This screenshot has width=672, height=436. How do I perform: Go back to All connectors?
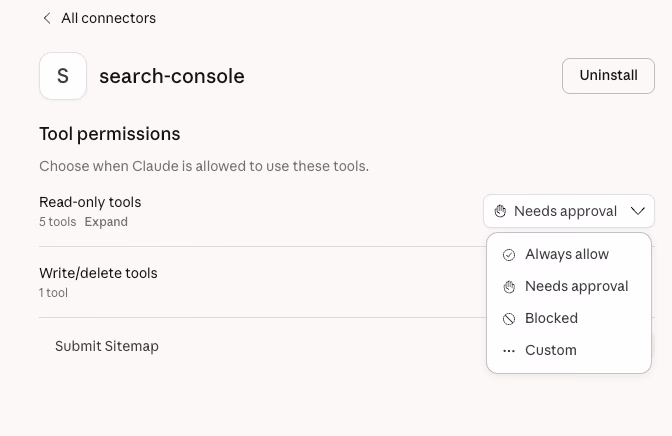[99, 18]
